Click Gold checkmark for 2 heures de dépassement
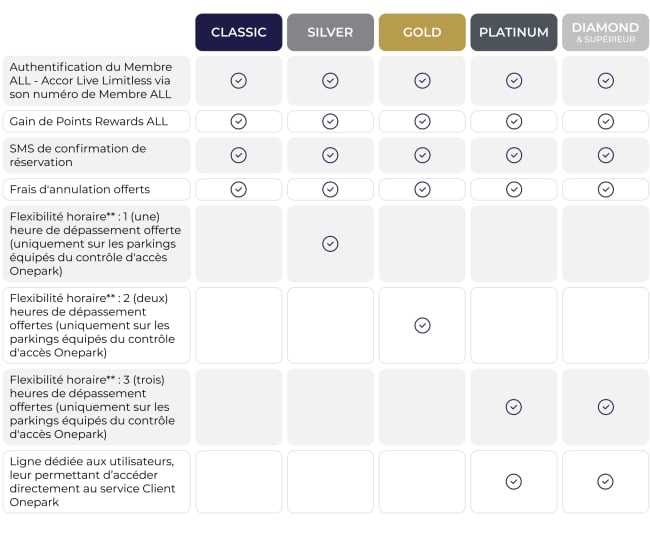650x544 pixels. point(422,325)
